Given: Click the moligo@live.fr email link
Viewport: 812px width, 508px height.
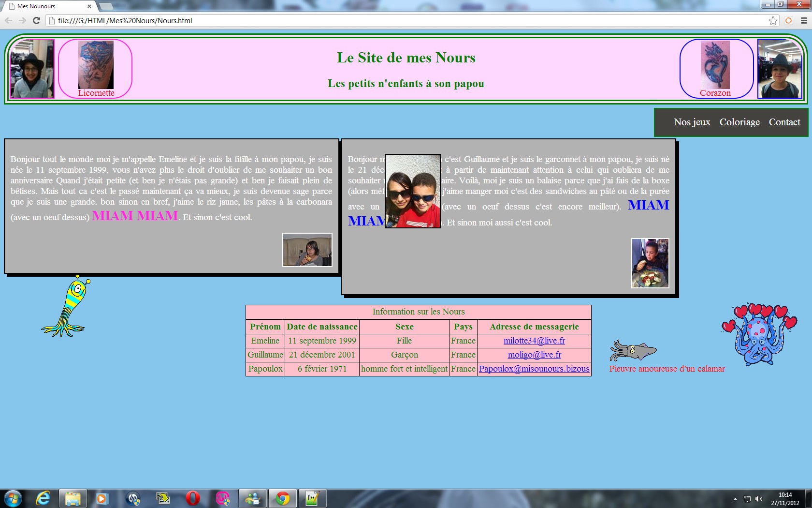Looking at the screenshot, I should pos(534,355).
